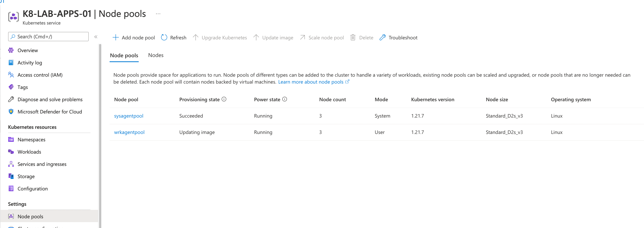Click Standard_D2s_v3 in the wrkagentpool row
This screenshot has width=644, height=228.
(504, 132)
